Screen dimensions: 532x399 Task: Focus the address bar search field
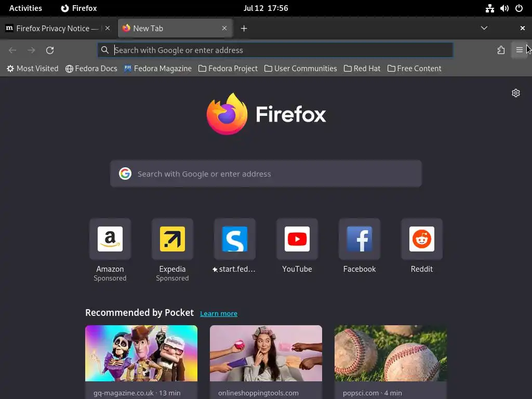pos(275,50)
